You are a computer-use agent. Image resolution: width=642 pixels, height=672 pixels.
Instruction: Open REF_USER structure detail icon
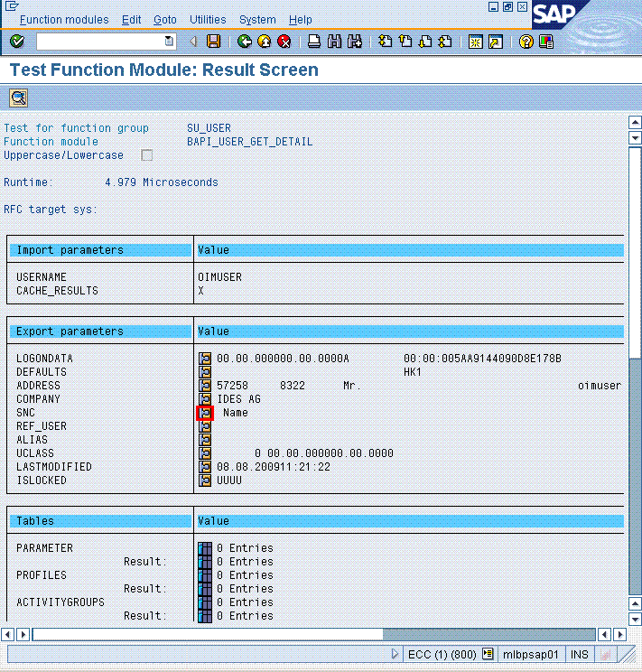click(x=205, y=426)
